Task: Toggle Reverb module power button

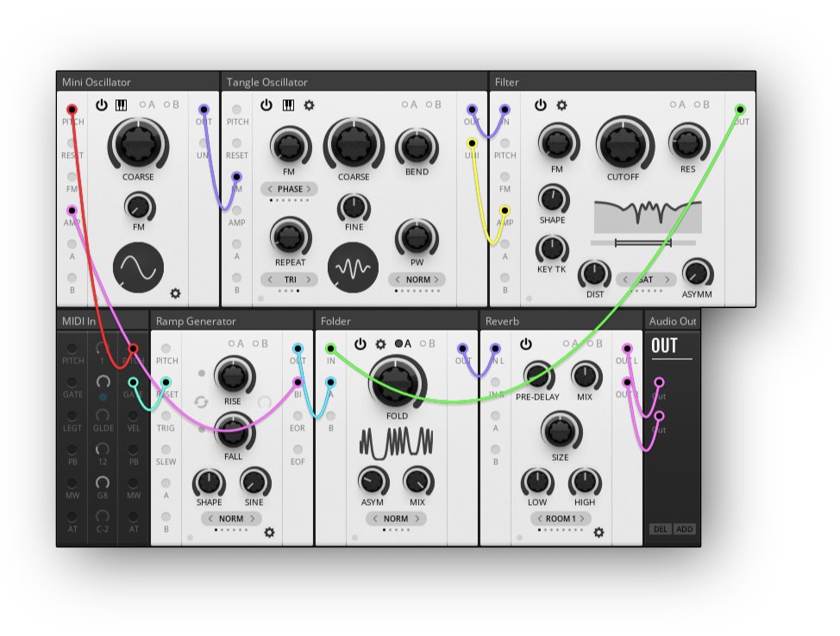Action: [526, 343]
